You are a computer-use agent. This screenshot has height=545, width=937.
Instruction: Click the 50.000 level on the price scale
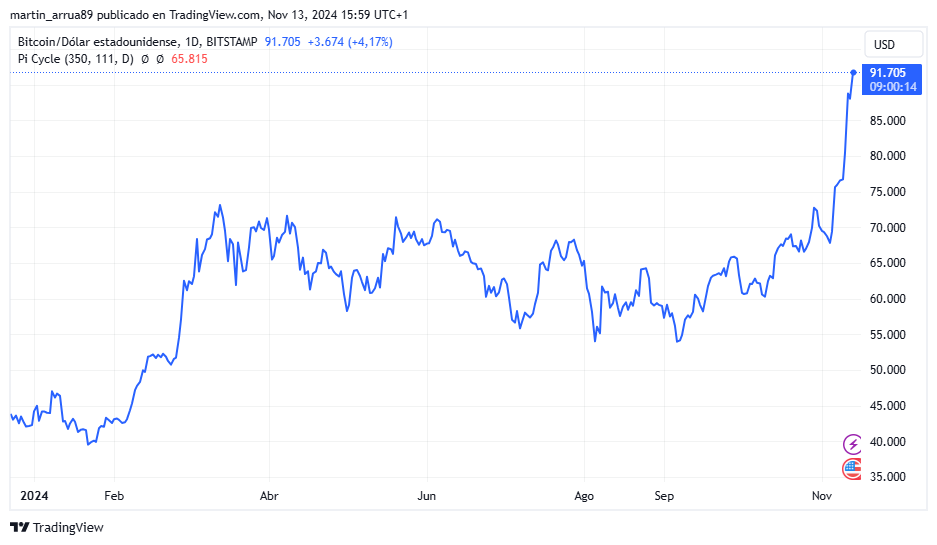(x=888, y=370)
